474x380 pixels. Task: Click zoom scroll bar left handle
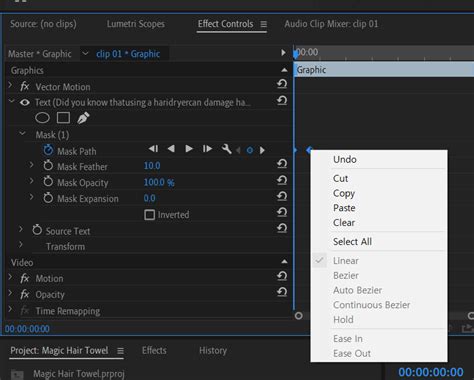299,315
